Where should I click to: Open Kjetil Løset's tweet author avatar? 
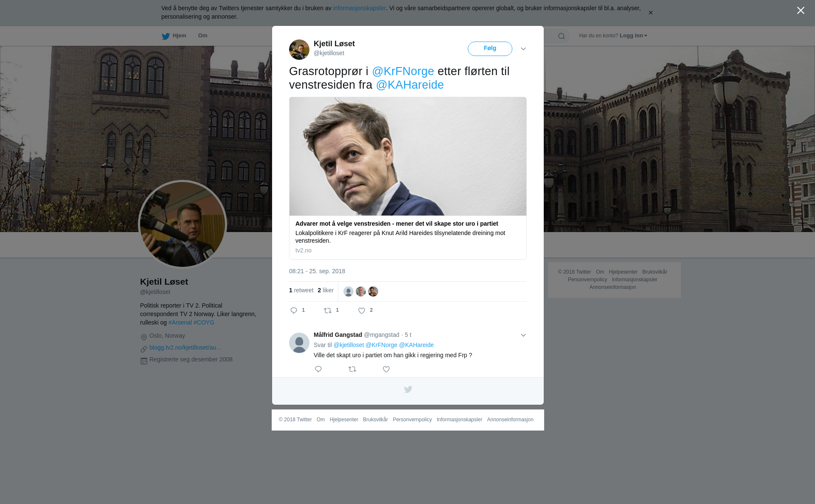click(299, 50)
